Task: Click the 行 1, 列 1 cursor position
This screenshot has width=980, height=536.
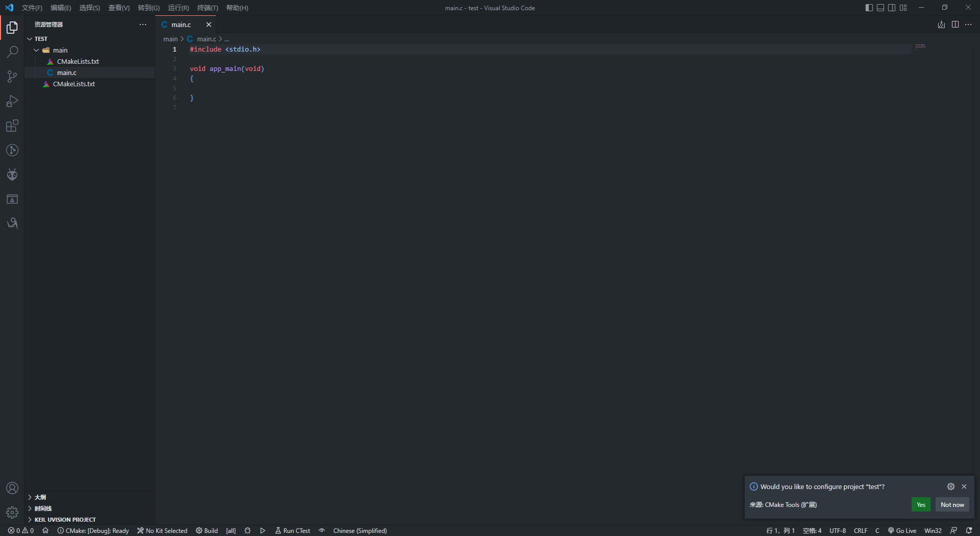Action: (780, 531)
